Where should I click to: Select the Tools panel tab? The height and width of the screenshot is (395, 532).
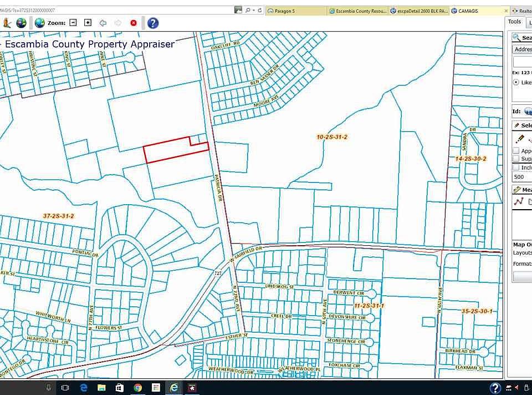pos(514,22)
